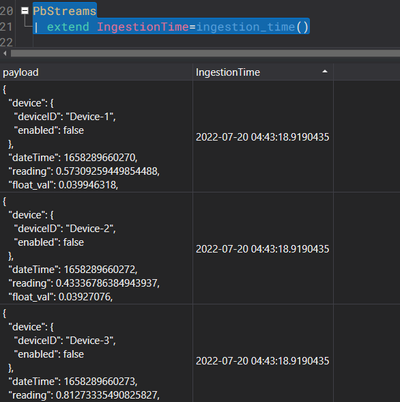Screen dimensions: 400x402
Task: Click line number 20 in gutter
Action: tap(6, 11)
